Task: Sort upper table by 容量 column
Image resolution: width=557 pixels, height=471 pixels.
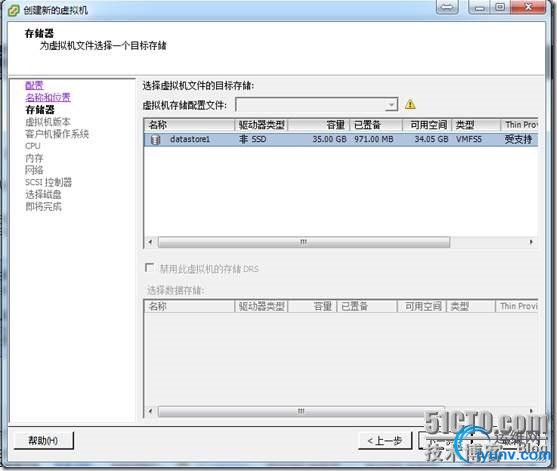Action: coord(319,125)
